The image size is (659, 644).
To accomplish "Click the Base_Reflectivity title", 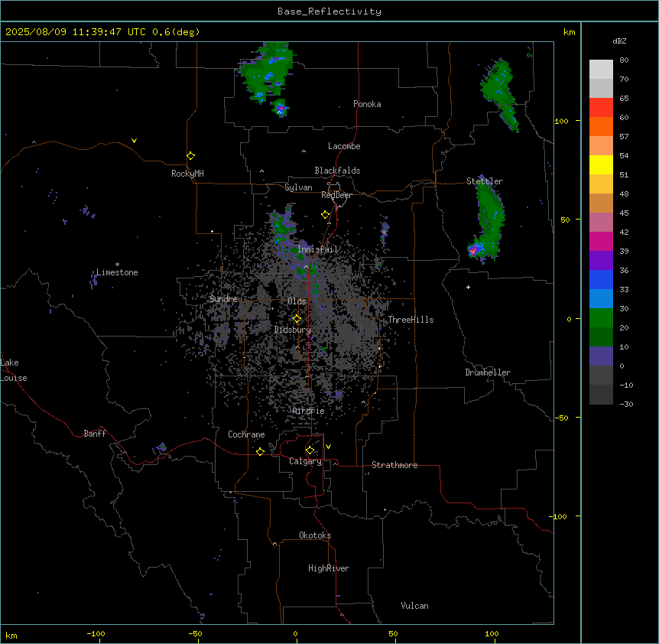I will point(329,11).
